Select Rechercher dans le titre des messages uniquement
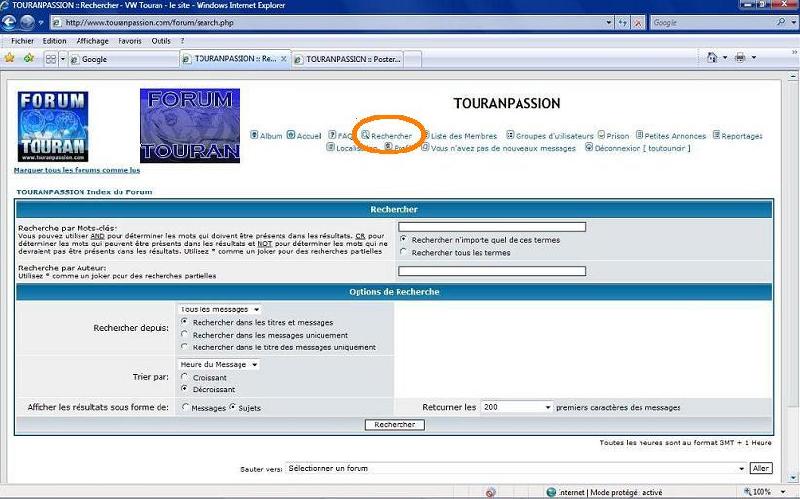The height and width of the screenshot is (499, 800). pyautogui.click(x=185, y=346)
